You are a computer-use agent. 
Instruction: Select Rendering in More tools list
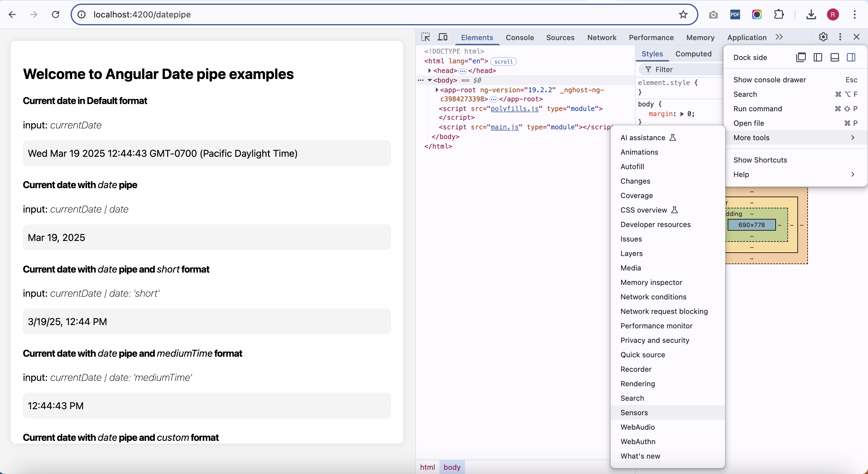(x=668, y=384)
